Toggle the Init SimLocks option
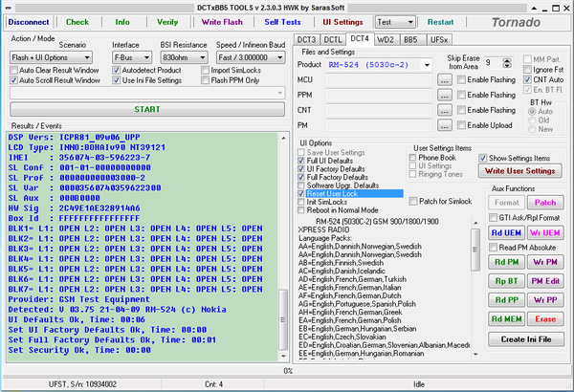The width and height of the screenshot is (574, 392). click(303, 202)
